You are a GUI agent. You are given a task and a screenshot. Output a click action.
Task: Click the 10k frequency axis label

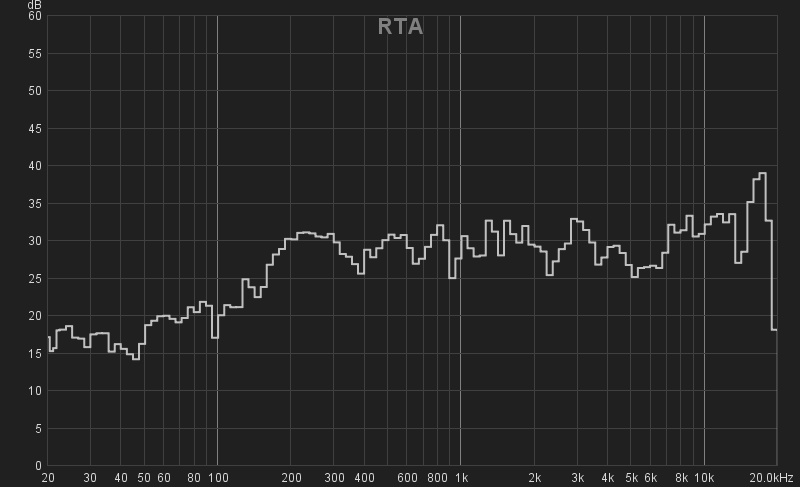[x=704, y=478]
